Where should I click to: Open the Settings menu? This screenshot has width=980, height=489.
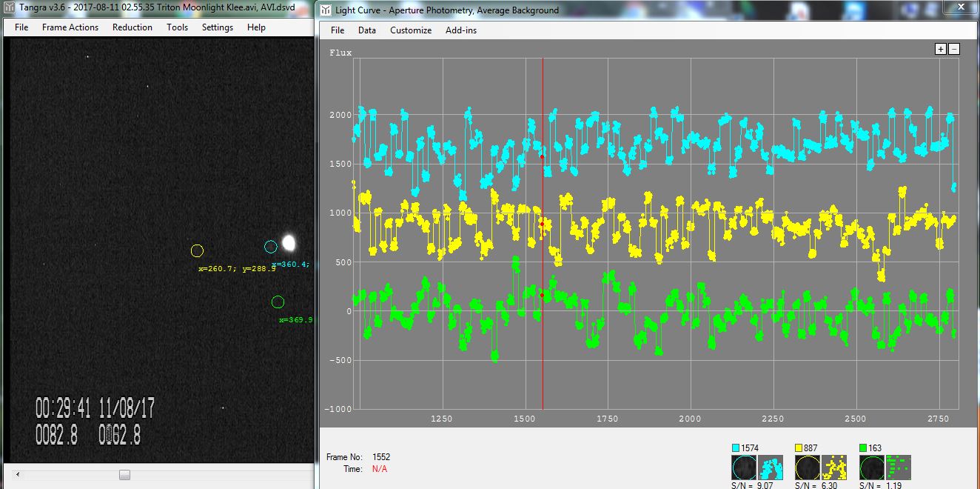(218, 27)
